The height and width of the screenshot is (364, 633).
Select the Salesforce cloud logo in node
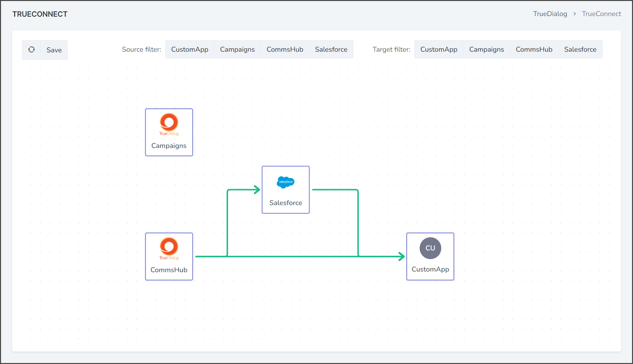(286, 182)
